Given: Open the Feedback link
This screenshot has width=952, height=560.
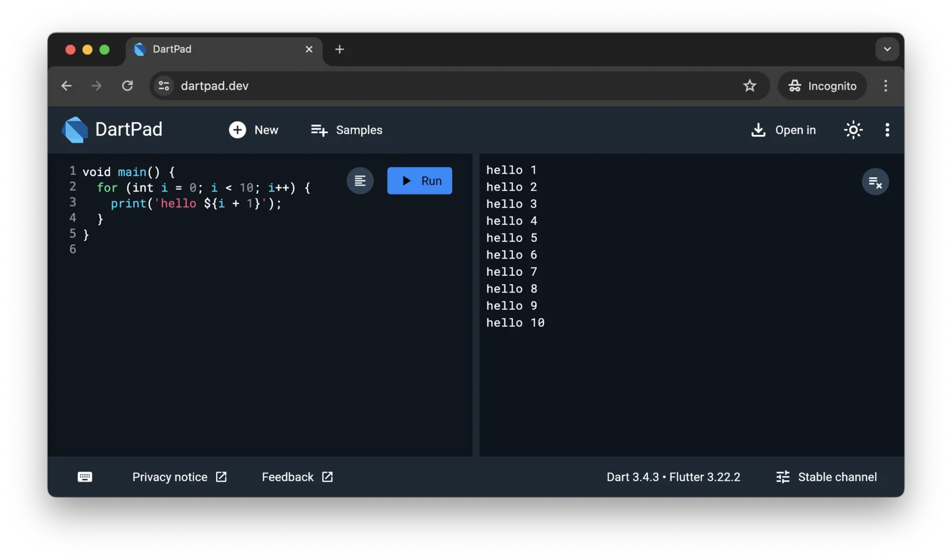Looking at the screenshot, I should tap(297, 477).
